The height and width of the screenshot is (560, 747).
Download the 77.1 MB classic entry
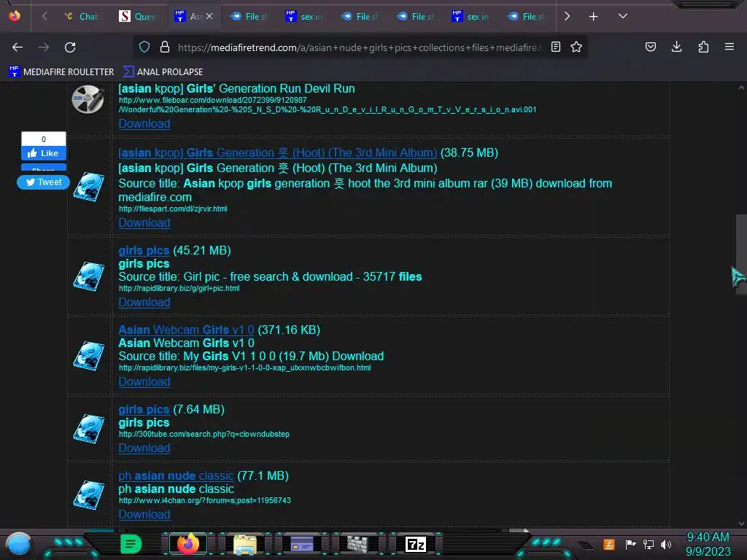[x=144, y=515]
